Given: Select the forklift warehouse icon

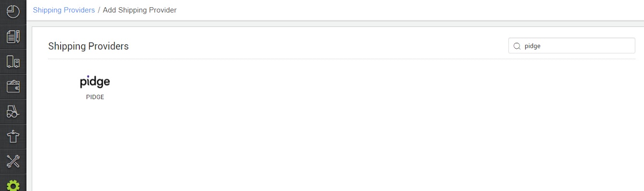Looking at the screenshot, I should (13, 112).
